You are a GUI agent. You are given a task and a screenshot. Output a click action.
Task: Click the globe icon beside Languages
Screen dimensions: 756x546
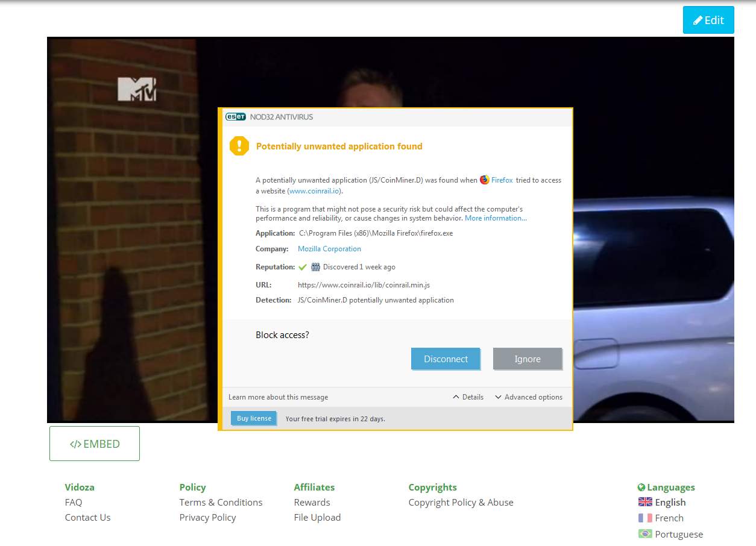(x=641, y=487)
